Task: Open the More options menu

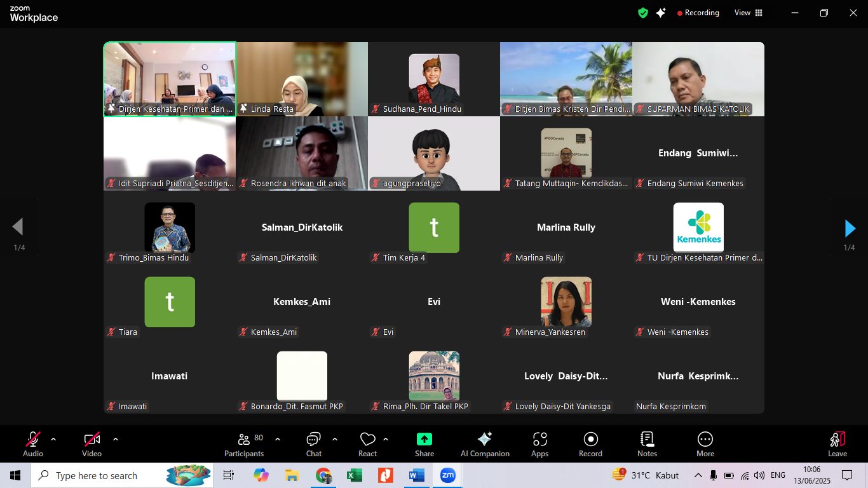Action: click(x=705, y=444)
